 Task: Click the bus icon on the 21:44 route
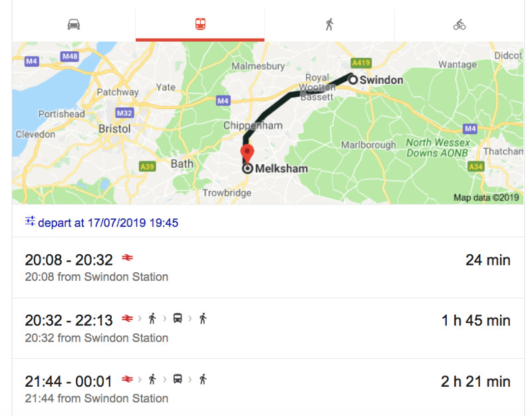178,379
